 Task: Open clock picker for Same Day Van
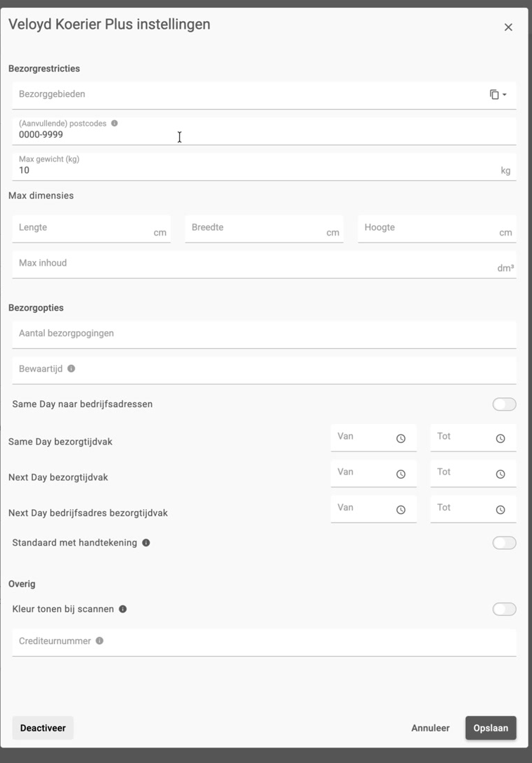[401, 438]
